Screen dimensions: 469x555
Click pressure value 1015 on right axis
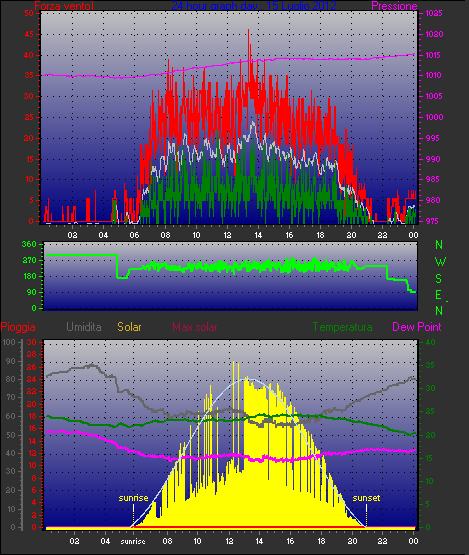pyautogui.click(x=434, y=55)
